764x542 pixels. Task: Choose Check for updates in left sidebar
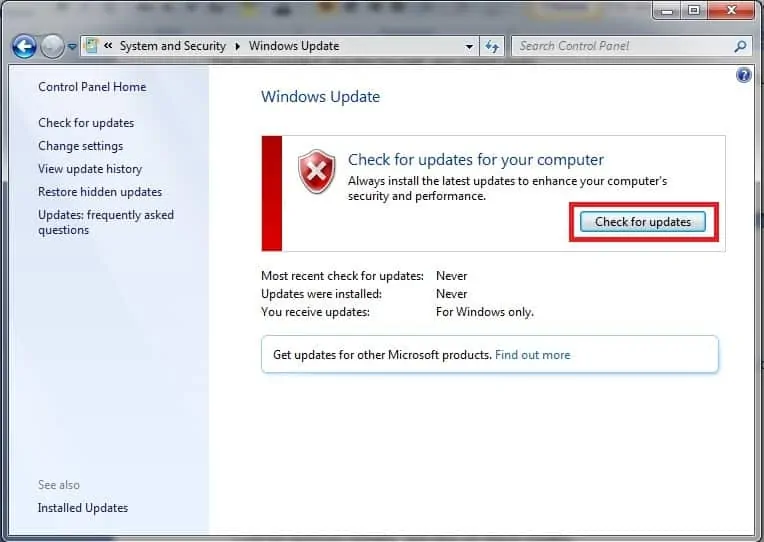pyautogui.click(x=86, y=123)
